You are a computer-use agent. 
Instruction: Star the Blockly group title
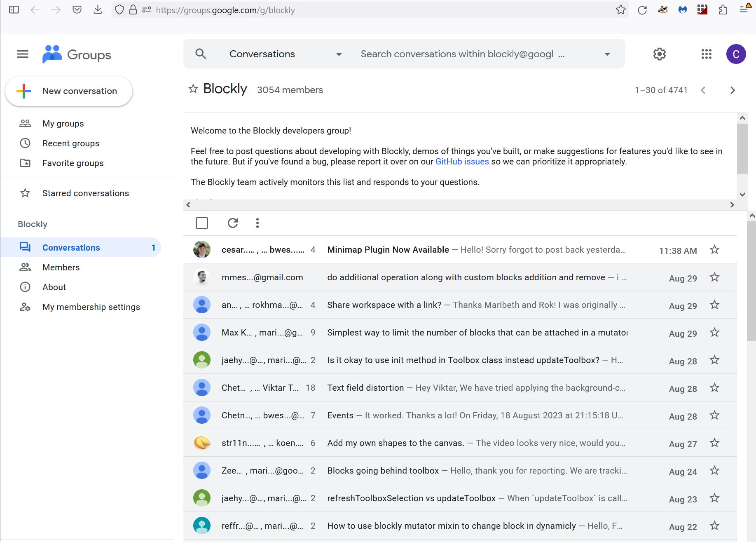coord(192,89)
